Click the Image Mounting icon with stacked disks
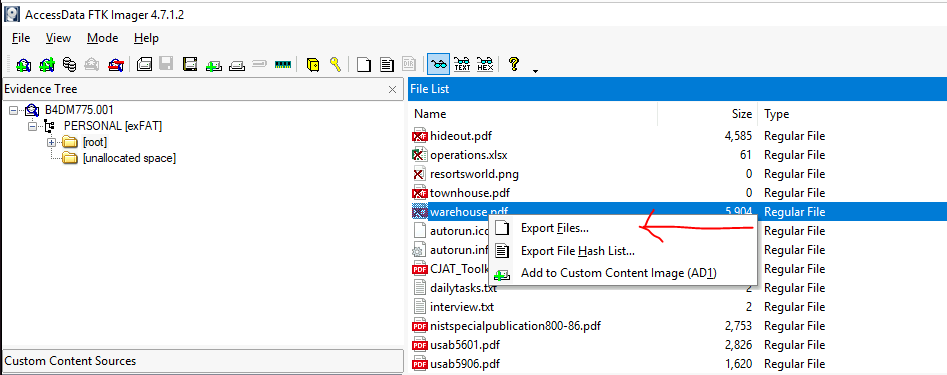Screen dimensions: 947x375 pos(70,64)
